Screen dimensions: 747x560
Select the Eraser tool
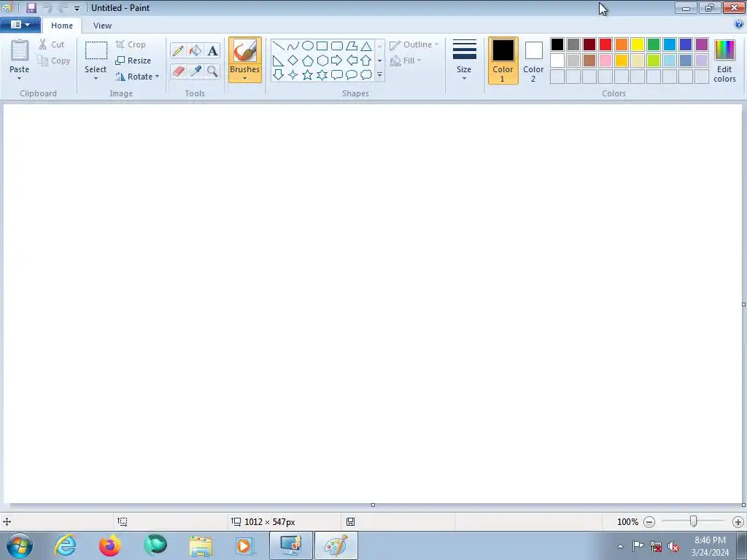pos(178,71)
